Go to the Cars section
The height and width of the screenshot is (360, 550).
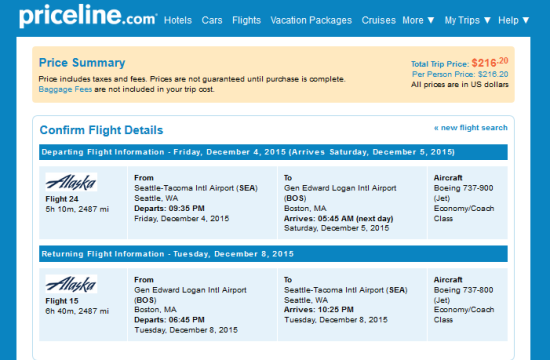pyautogui.click(x=212, y=20)
